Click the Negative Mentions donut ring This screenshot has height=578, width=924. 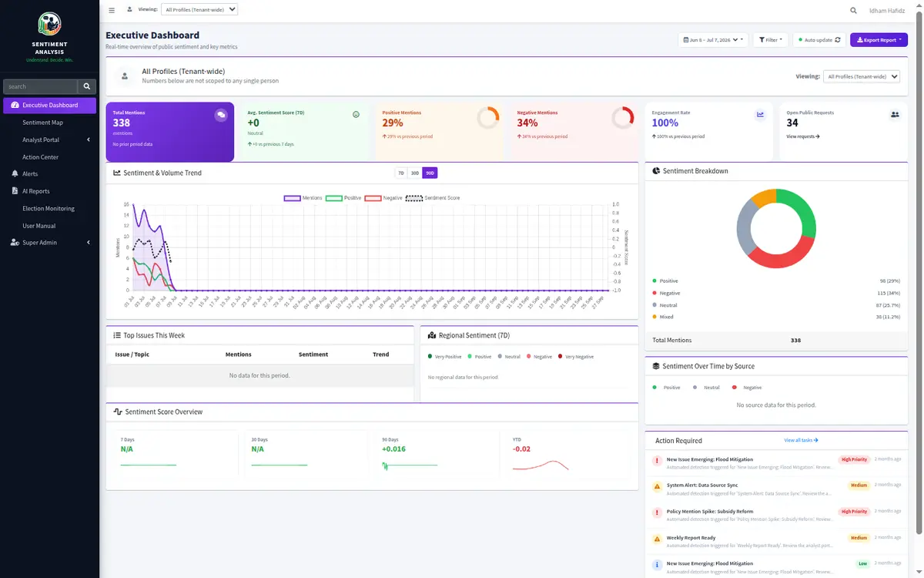pyautogui.click(x=622, y=118)
